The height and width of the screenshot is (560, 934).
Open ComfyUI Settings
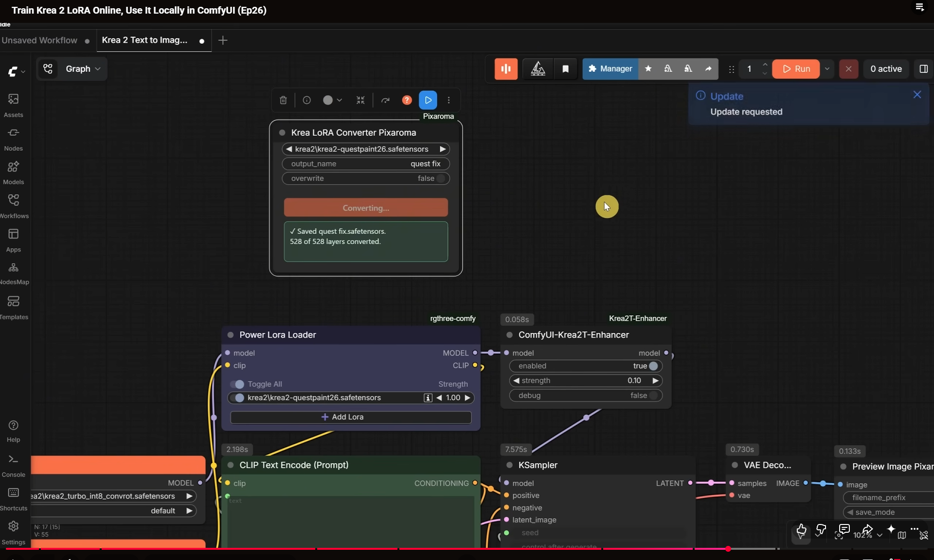pyautogui.click(x=14, y=533)
